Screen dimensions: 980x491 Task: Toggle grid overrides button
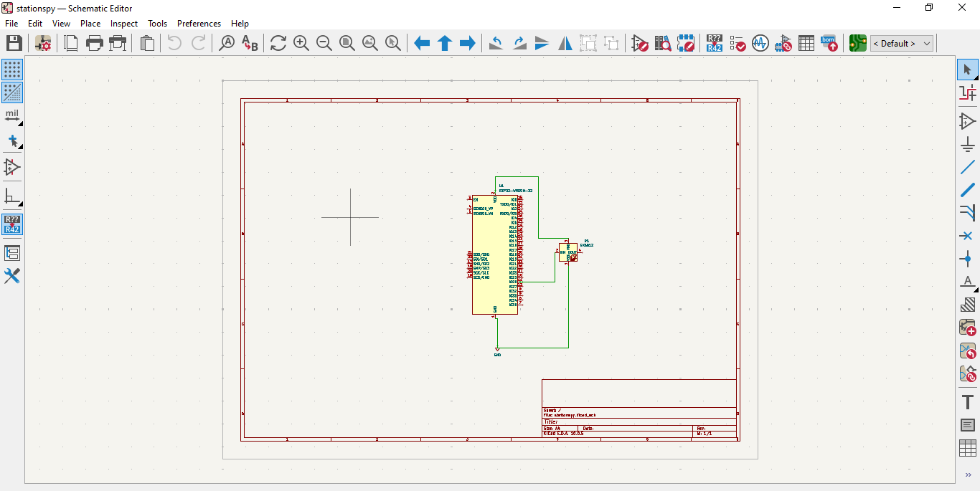tap(12, 92)
